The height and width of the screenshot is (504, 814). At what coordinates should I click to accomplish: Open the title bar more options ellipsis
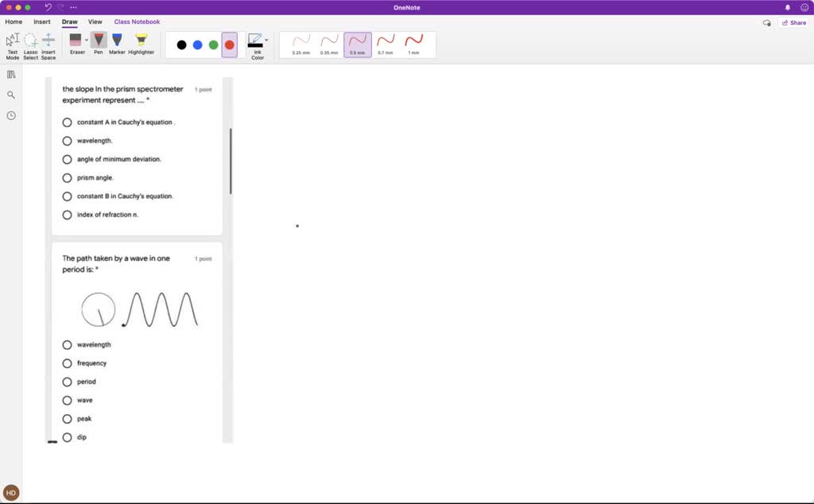[x=74, y=7]
